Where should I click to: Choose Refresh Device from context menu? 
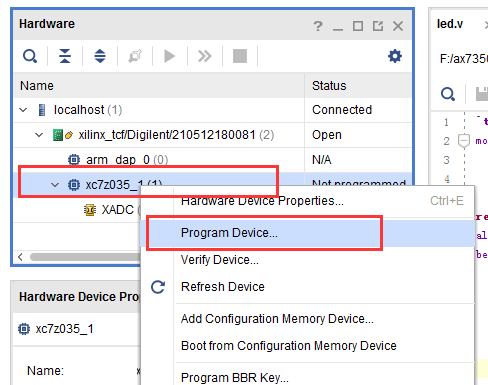308,287
